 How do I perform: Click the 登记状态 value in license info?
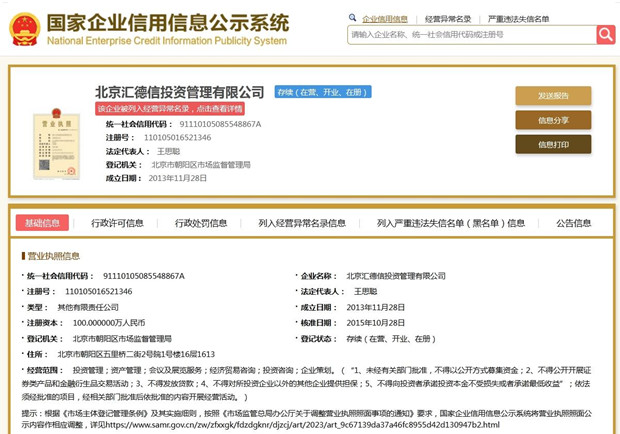[x=391, y=339]
